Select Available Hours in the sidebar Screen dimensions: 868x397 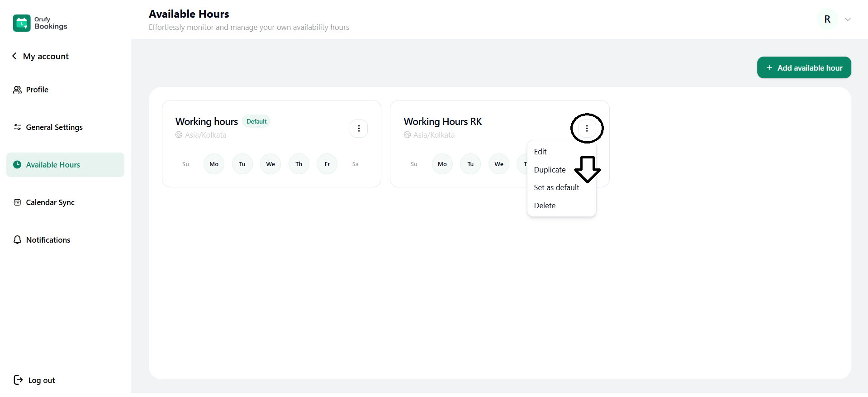pyautogui.click(x=53, y=165)
